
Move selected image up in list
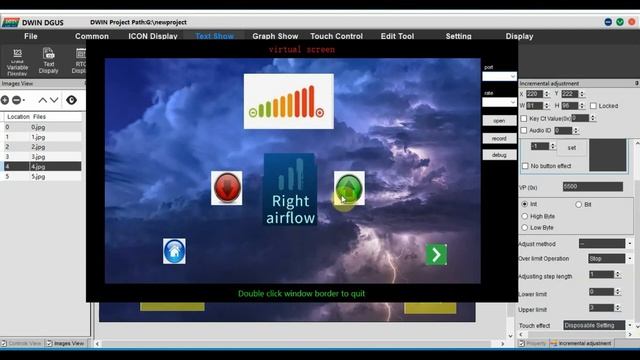pyautogui.click(x=42, y=100)
